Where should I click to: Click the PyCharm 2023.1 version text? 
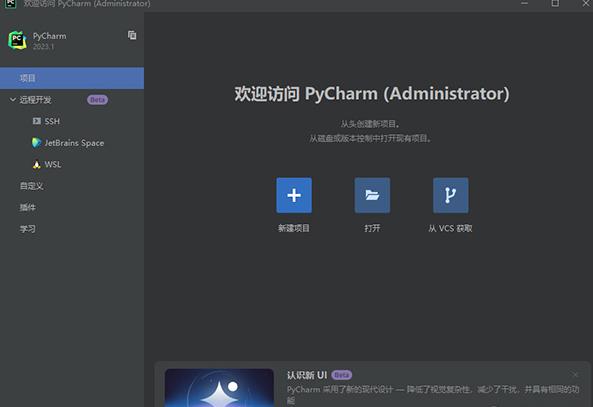point(43,47)
